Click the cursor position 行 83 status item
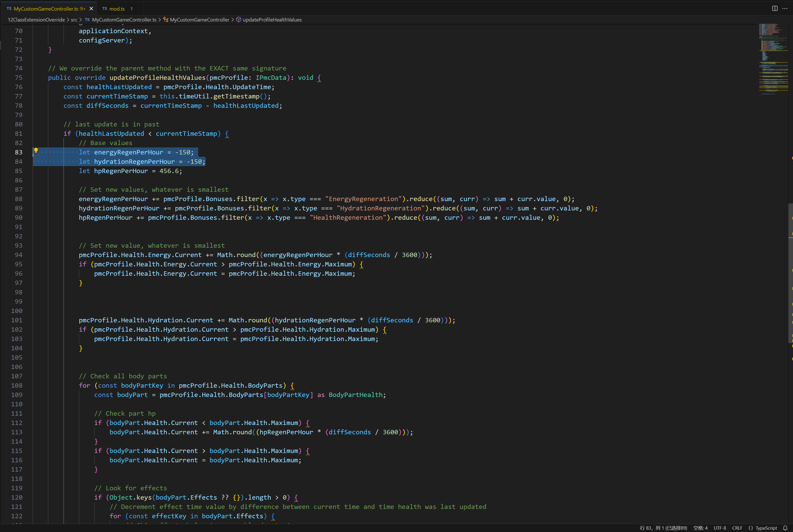Image resolution: width=793 pixels, height=532 pixels. coord(663,528)
